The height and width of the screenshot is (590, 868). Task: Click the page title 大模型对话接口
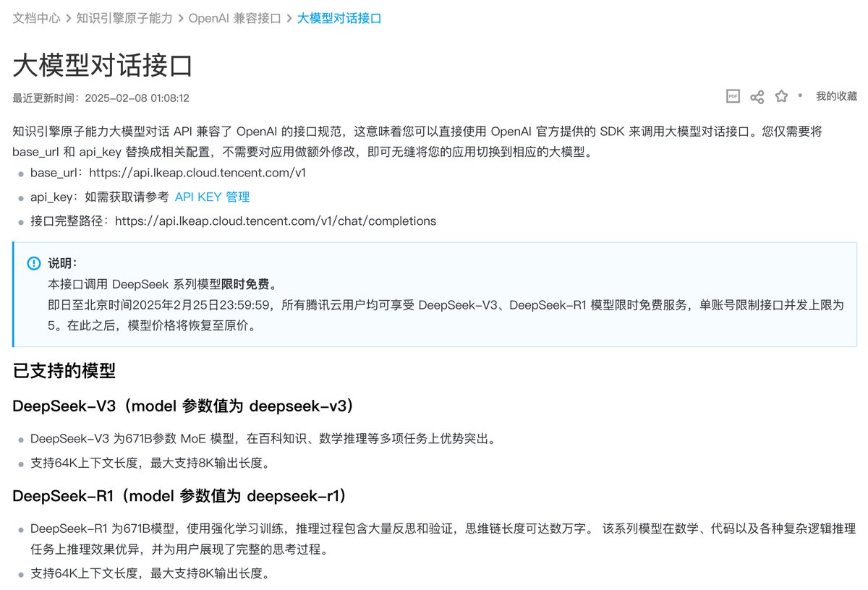point(103,65)
